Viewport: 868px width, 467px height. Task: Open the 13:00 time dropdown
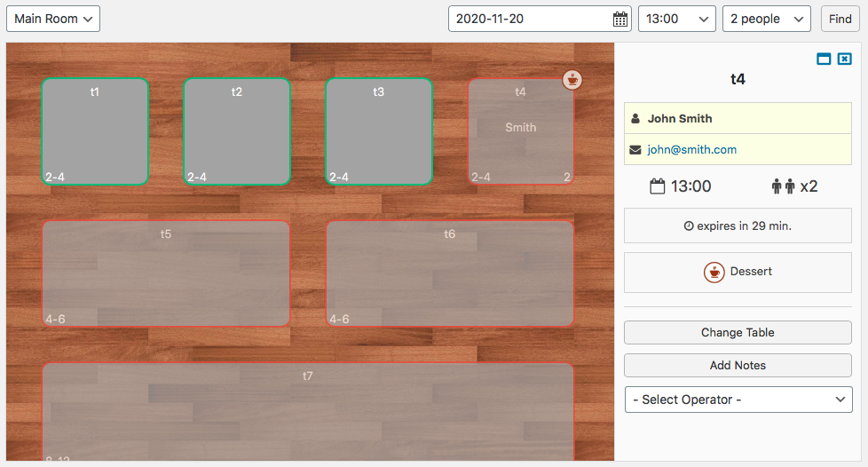(677, 19)
